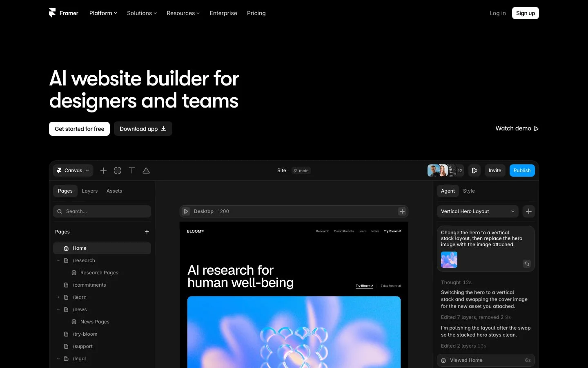Image resolution: width=588 pixels, height=368 pixels.
Task: Open the Platform dropdown menu
Action: 103,13
